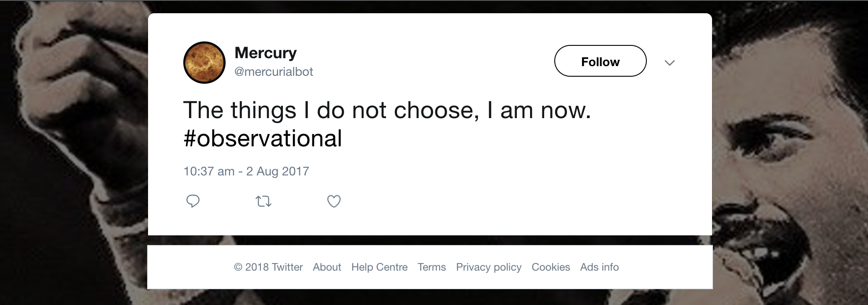Go to the About page in the footer
The height and width of the screenshot is (305, 868).
coord(327,267)
